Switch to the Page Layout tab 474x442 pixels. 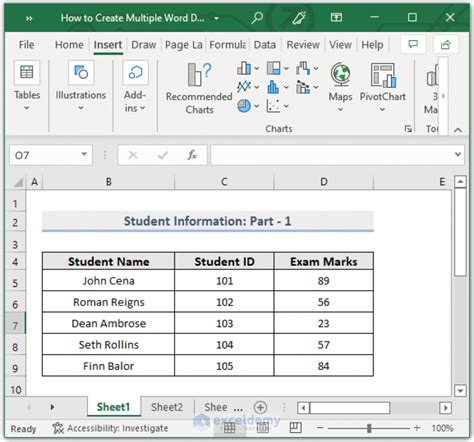(184, 45)
